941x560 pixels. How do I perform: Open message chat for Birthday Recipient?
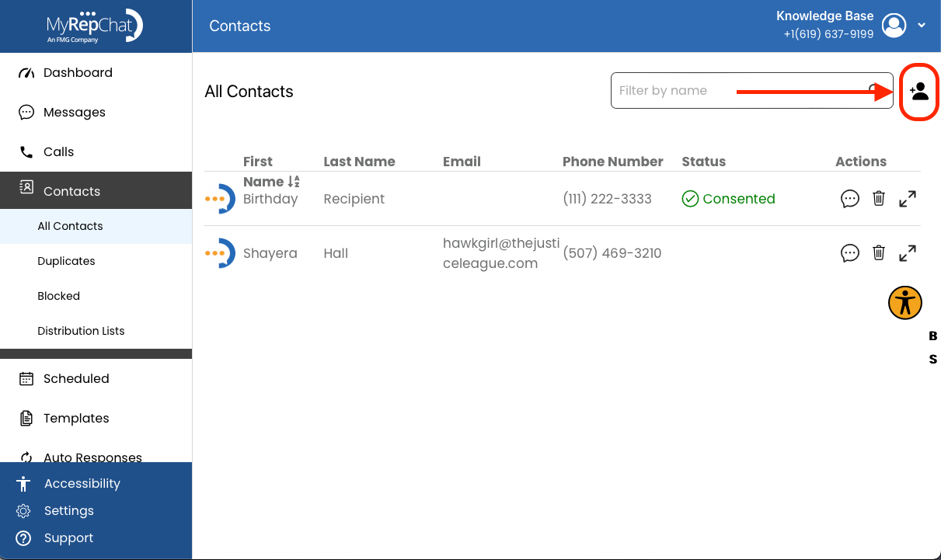click(x=850, y=199)
